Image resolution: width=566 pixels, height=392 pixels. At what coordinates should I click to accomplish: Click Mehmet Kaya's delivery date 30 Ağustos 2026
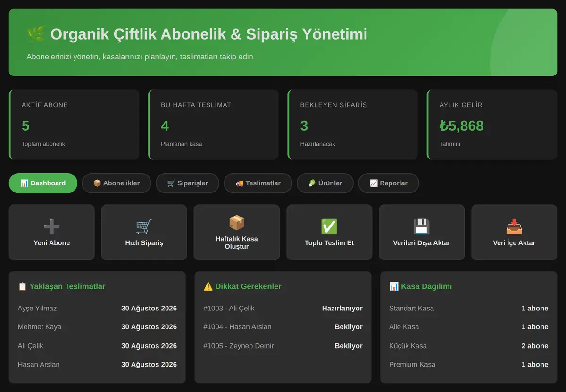pyautogui.click(x=149, y=327)
